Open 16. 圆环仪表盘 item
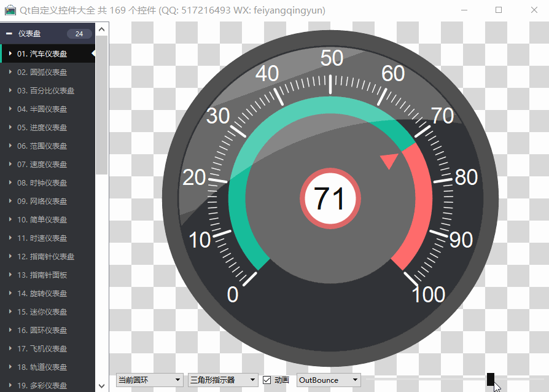 pos(48,331)
